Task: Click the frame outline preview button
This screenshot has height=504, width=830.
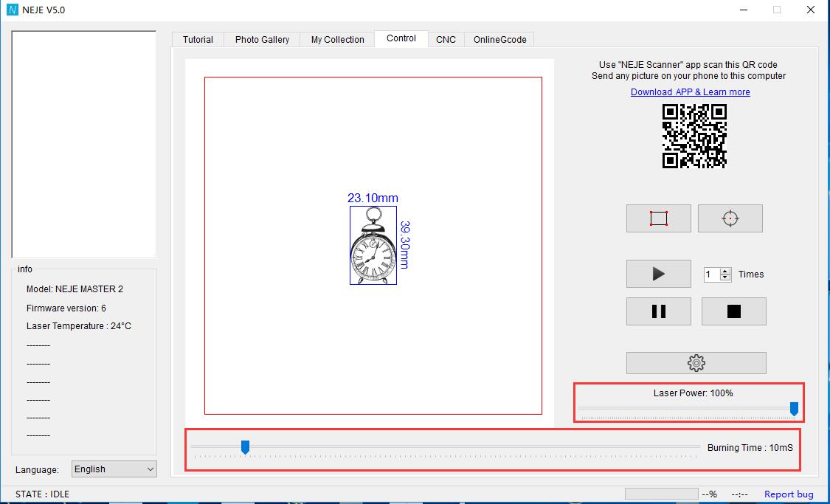Action: point(659,218)
